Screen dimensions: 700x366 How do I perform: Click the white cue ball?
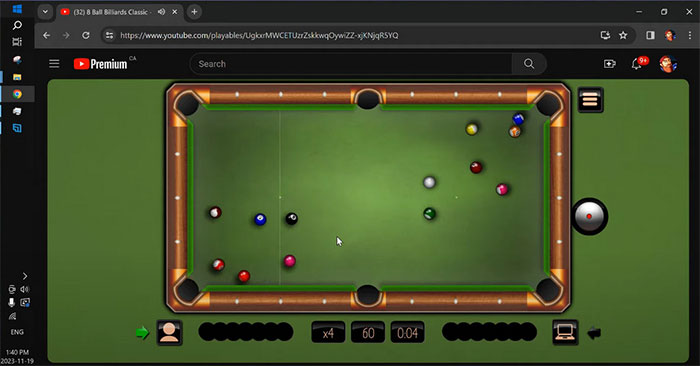429,182
